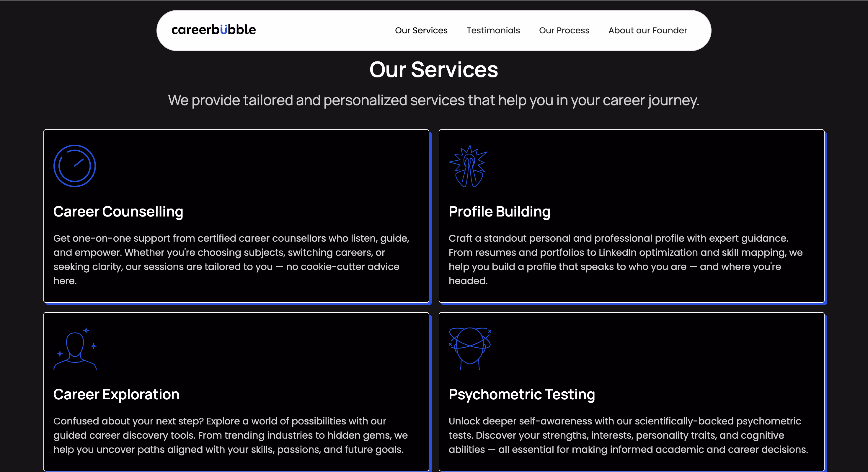Select the Career Exploration card title
Image resolution: width=868 pixels, height=472 pixels.
tap(116, 394)
